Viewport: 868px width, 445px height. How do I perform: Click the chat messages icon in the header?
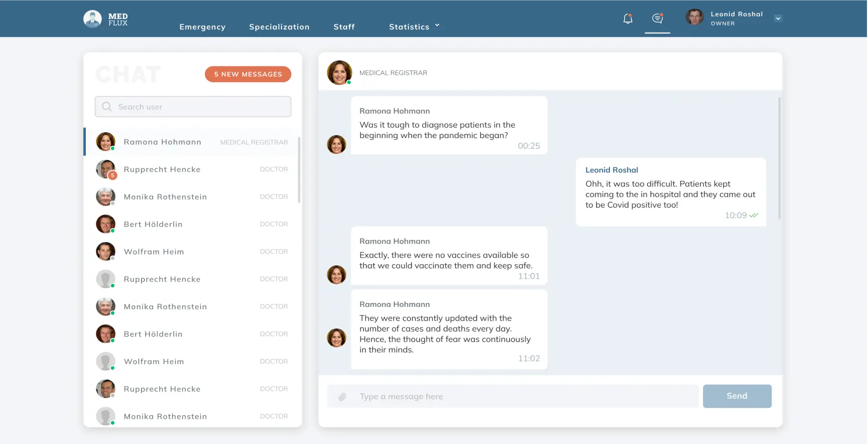coord(657,18)
